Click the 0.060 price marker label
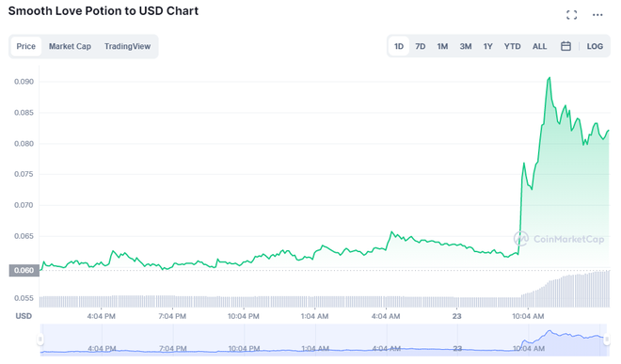This screenshot has width=621, height=364. click(24, 271)
